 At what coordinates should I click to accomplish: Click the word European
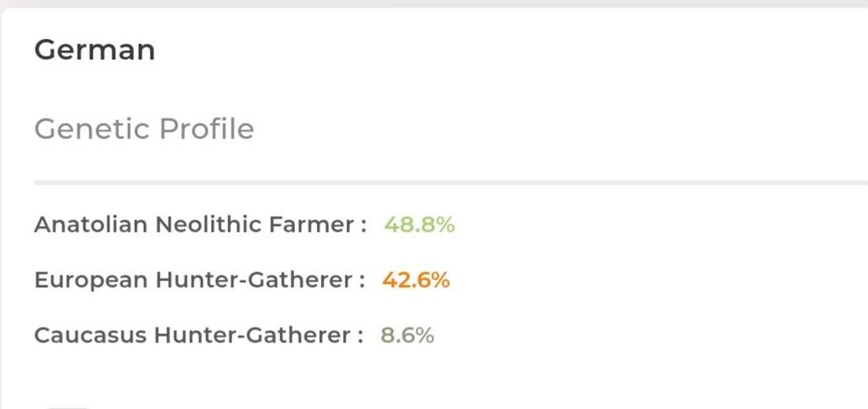click(x=91, y=280)
